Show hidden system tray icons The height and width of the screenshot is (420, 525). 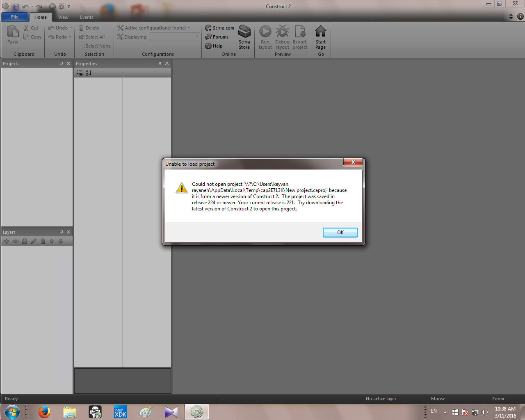(x=445, y=412)
